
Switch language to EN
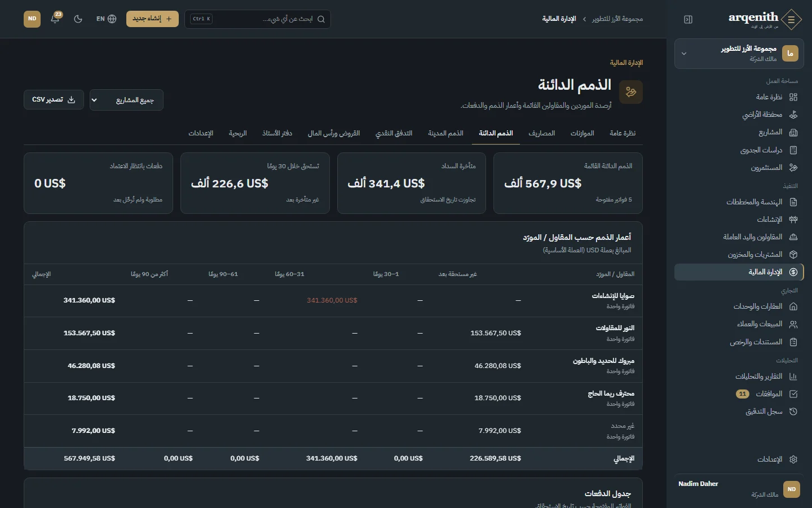[106, 19]
